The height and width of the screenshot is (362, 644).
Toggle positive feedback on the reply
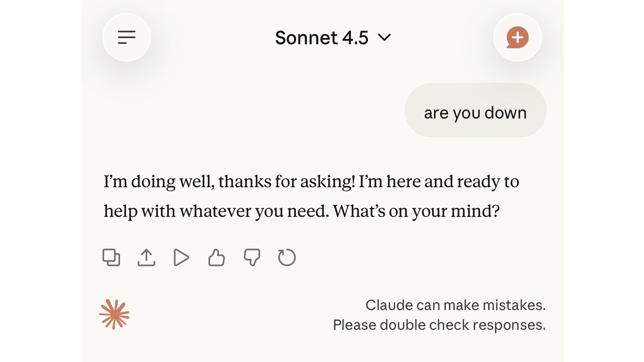coord(216,257)
